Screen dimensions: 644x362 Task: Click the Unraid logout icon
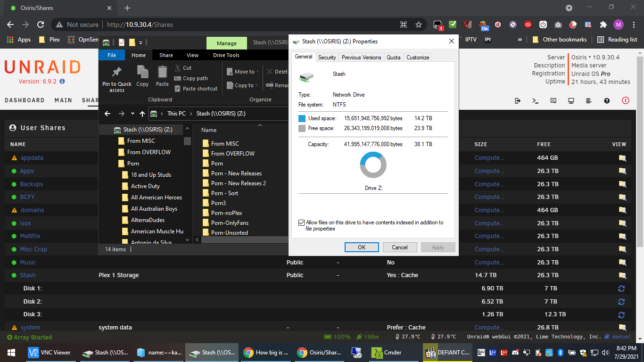pyautogui.click(x=517, y=100)
